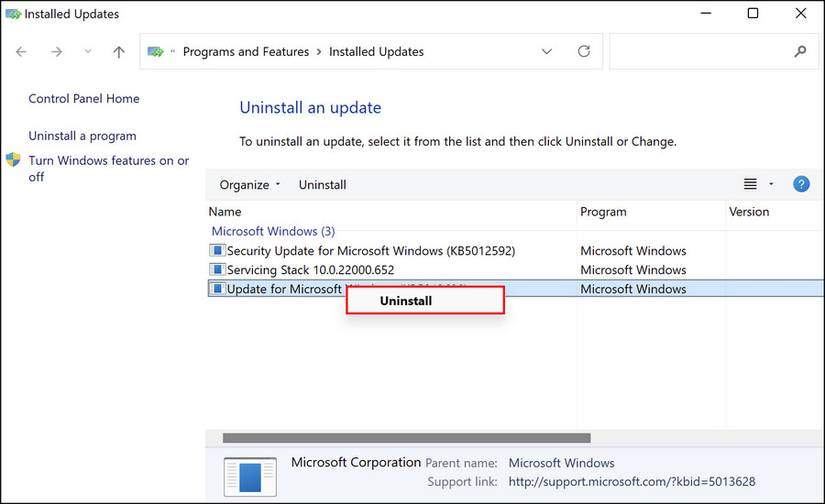Click the Installed Updates title bar icon
The image size is (825, 504).
tap(13, 14)
